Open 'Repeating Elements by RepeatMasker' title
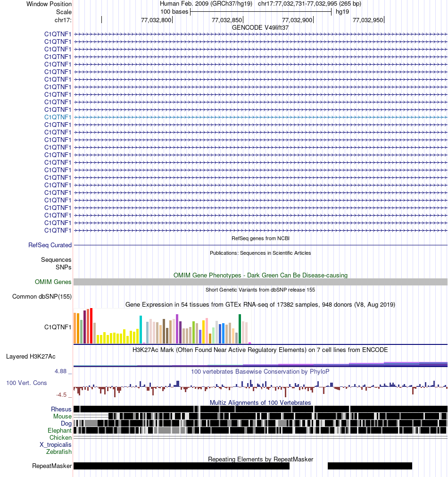Image resolution: width=448 pixels, height=477 pixels. click(260, 459)
